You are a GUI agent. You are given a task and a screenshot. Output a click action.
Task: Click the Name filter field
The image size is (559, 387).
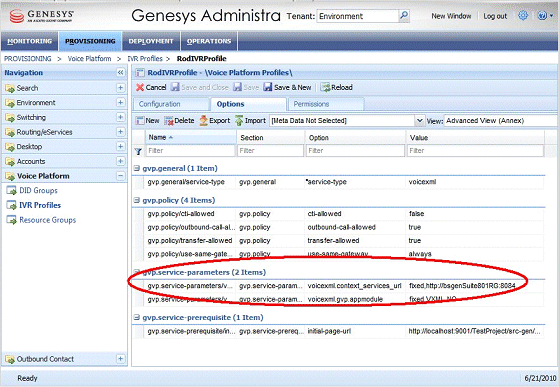pyautogui.click(x=190, y=151)
